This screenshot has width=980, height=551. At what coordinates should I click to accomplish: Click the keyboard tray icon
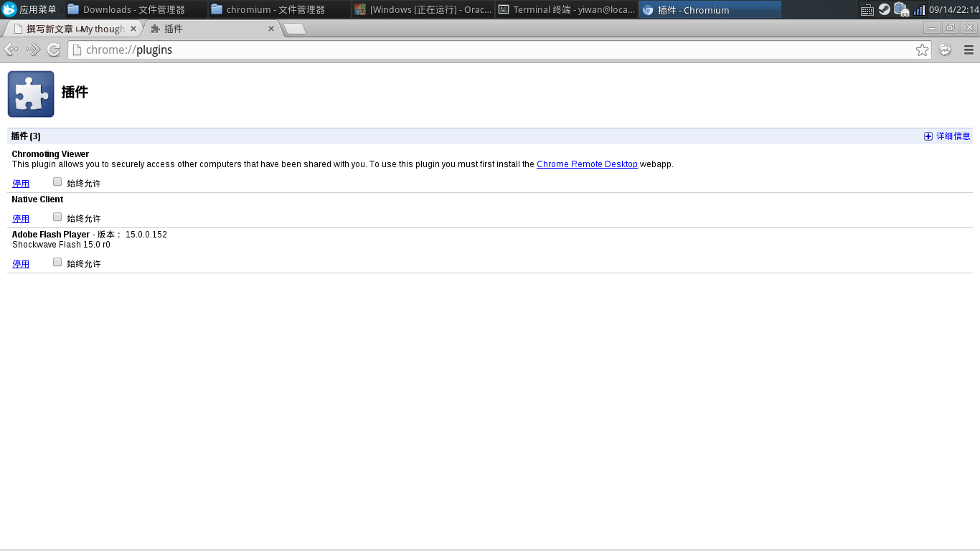(x=867, y=10)
